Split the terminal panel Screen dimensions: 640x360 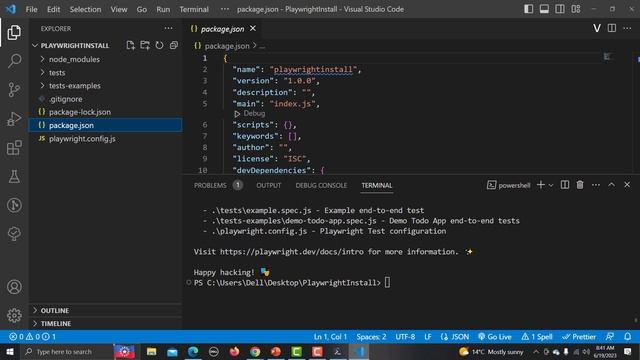click(x=565, y=185)
